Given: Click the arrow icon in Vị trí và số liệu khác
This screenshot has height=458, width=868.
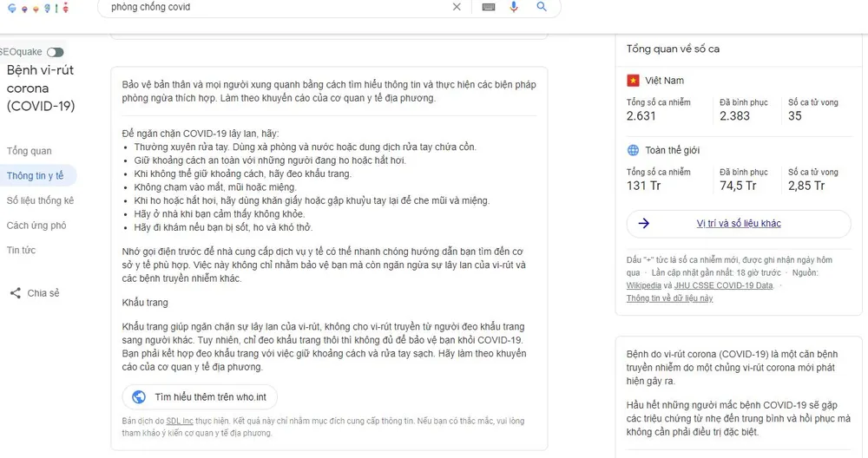Looking at the screenshot, I should coord(644,224).
